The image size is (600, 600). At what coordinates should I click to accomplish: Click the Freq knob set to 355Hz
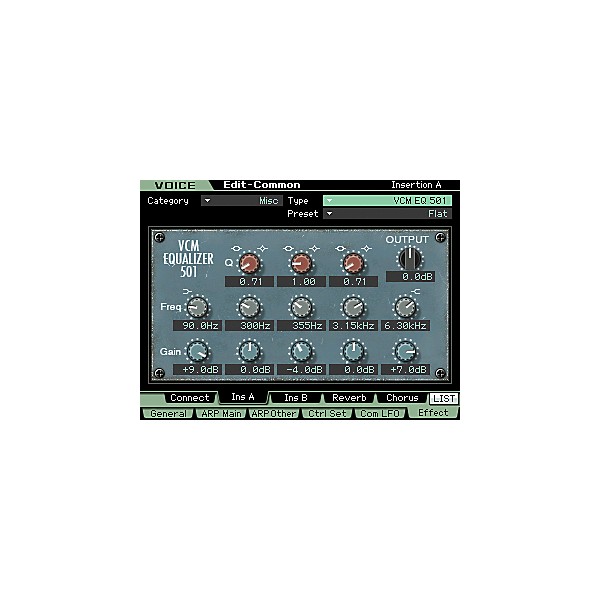tap(302, 307)
